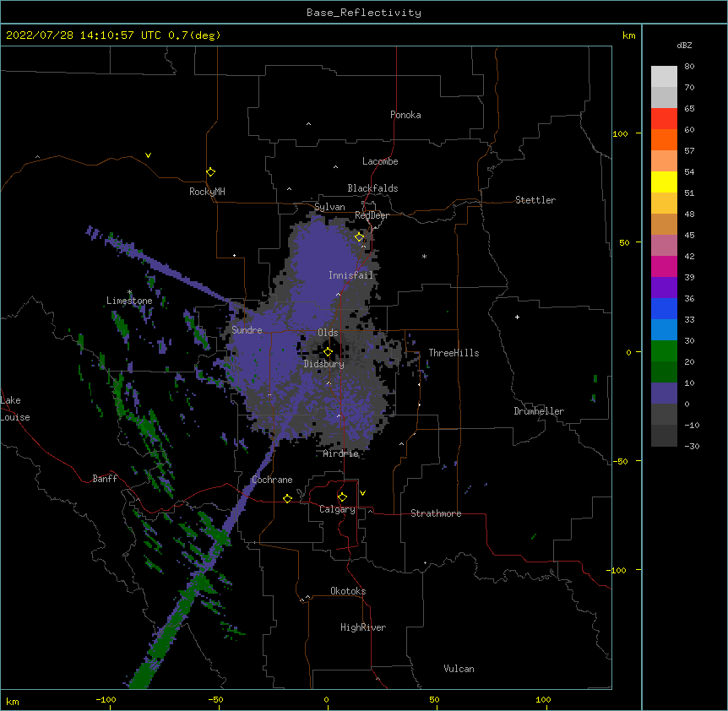Click the Innisfail town label
This screenshot has width=728, height=711.
(x=350, y=275)
